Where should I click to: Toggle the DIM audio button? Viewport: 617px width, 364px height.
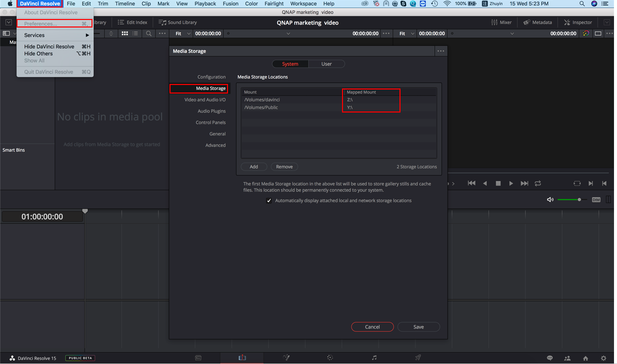pyautogui.click(x=596, y=199)
